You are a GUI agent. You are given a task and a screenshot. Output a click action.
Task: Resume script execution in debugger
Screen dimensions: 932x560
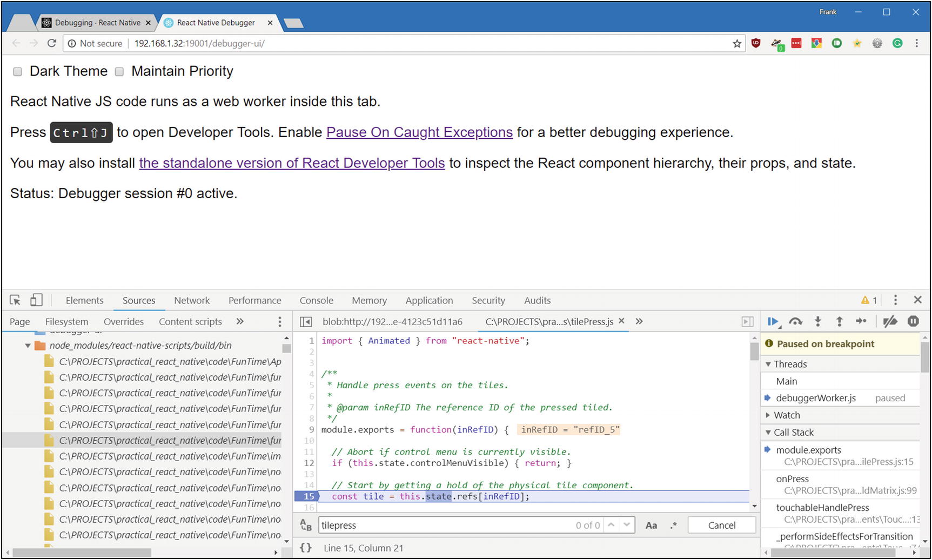(773, 322)
